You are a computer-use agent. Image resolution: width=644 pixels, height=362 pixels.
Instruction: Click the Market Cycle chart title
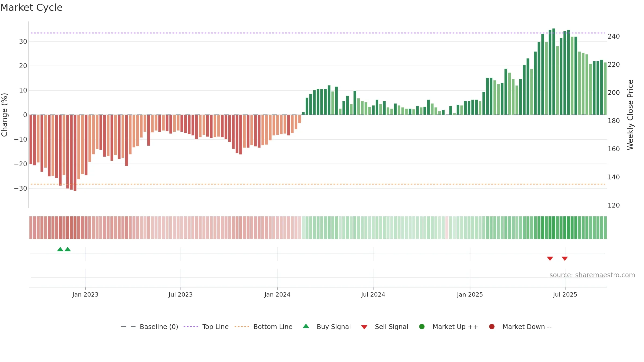pyautogui.click(x=31, y=8)
